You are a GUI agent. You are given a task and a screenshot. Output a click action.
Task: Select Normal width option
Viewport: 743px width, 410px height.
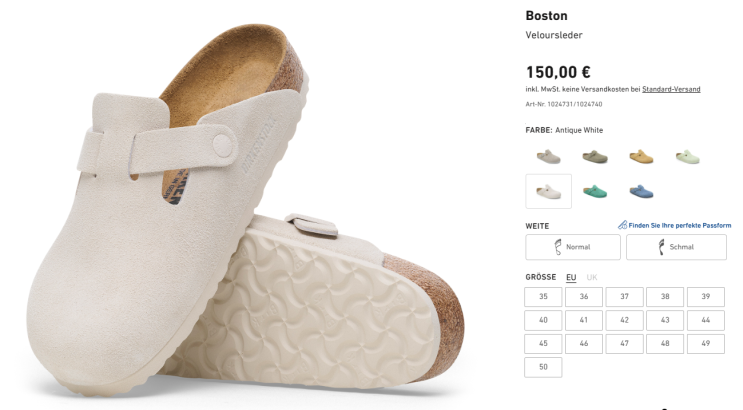(x=573, y=247)
